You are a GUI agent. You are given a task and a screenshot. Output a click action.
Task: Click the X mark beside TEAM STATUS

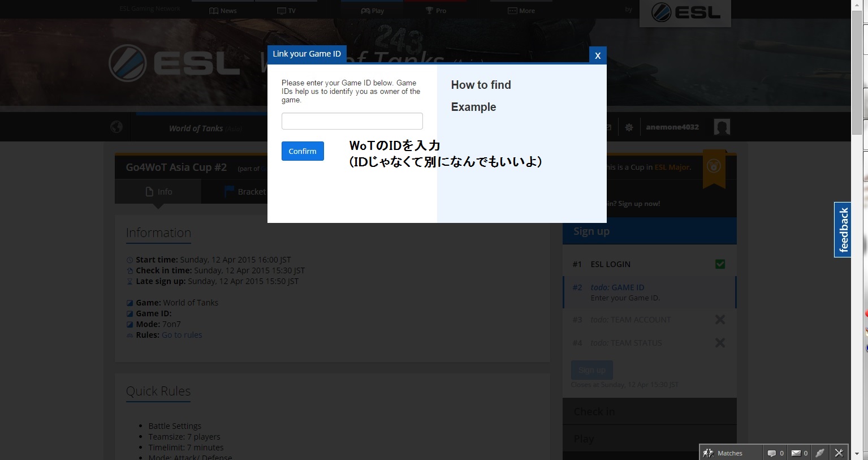pos(720,343)
